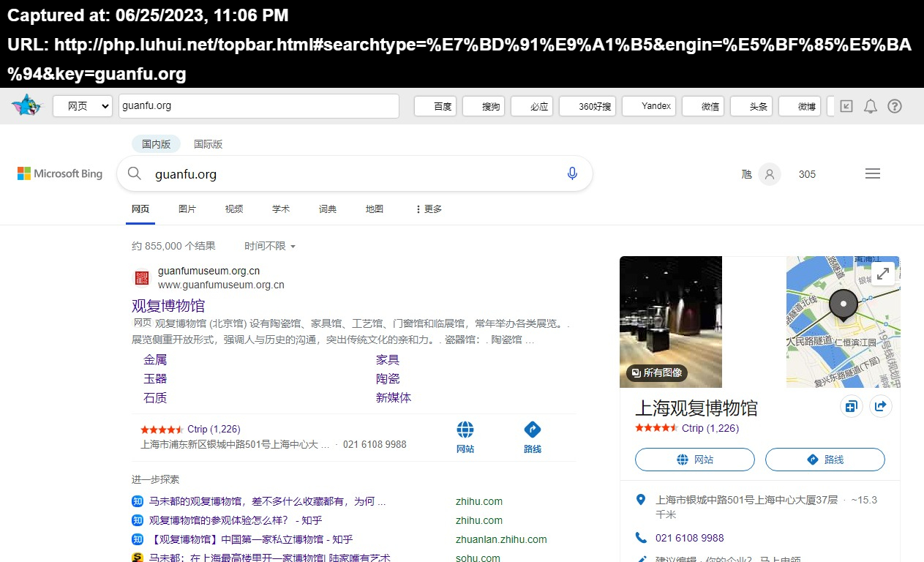Click the guanfumuseum red site favicon
This screenshot has height=562, width=924.
141,278
